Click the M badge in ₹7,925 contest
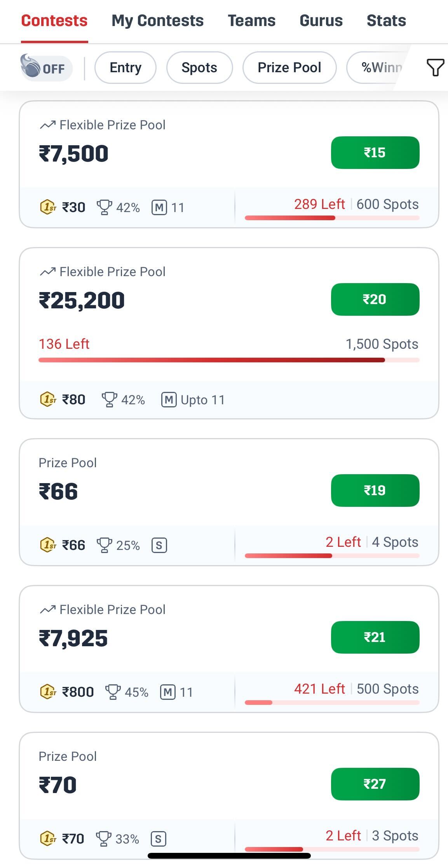This screenshot has width=448, height=868. pyautogui.click(x=167, y=692)
